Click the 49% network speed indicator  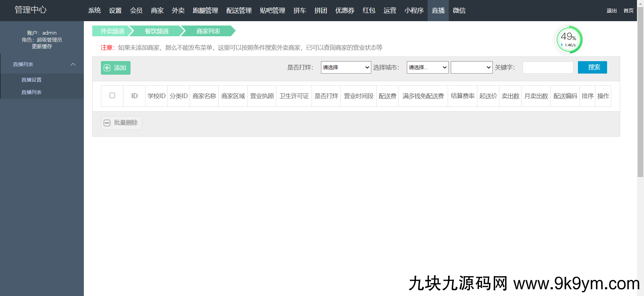coord(569,40)
